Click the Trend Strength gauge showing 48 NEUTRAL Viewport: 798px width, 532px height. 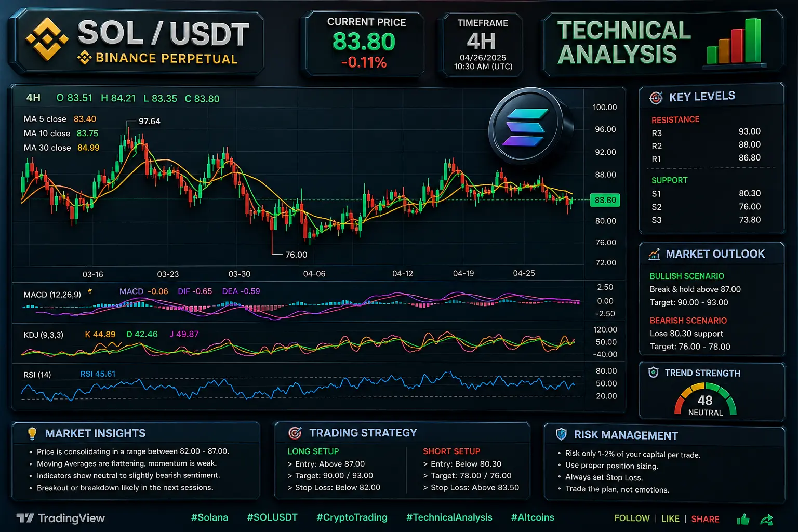click(705, 400)
